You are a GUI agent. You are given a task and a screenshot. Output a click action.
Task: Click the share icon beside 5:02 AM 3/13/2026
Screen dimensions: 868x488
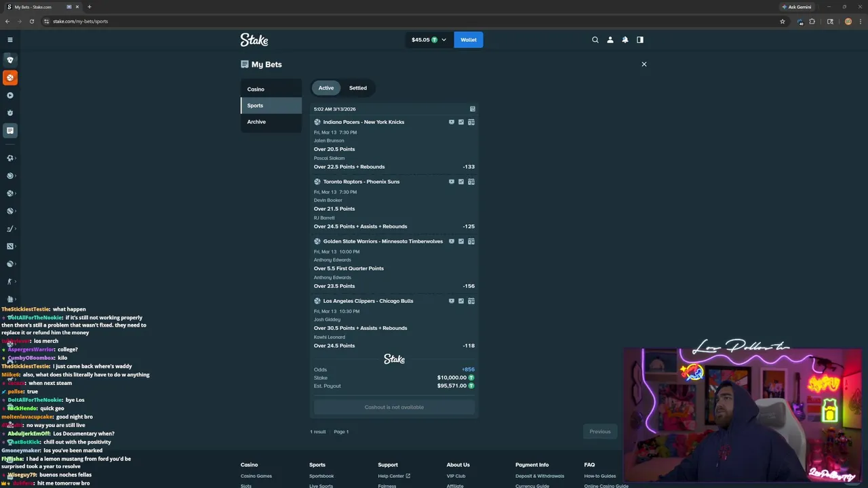[x=473, y=109]
